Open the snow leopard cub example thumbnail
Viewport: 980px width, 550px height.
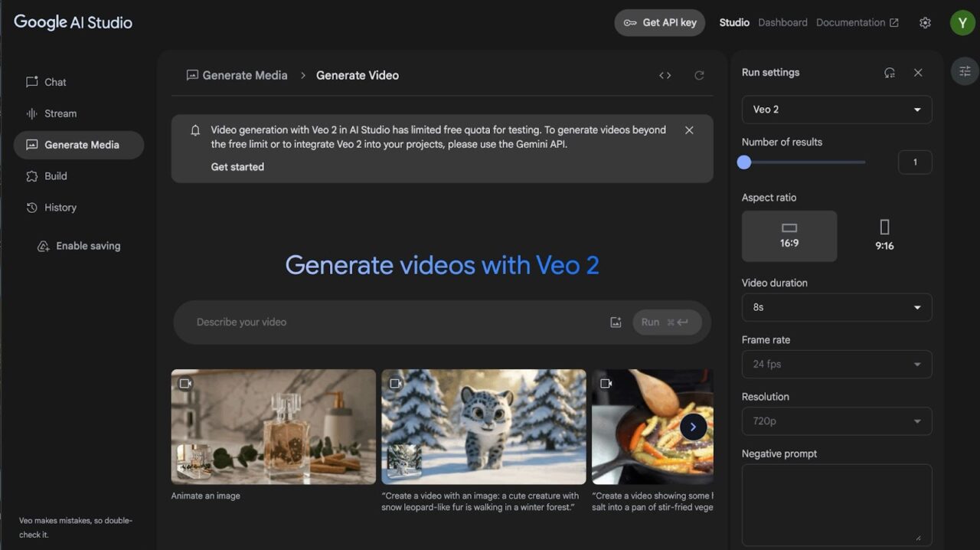[x=484, y=427]
